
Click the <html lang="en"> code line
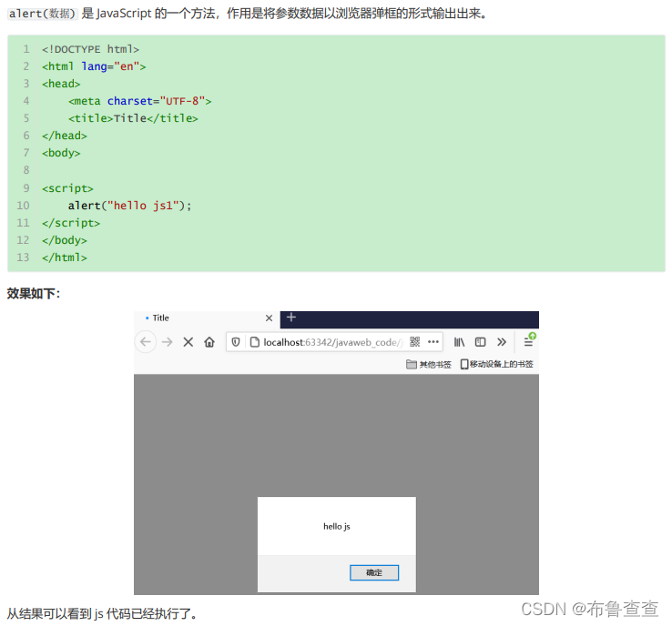(94, 66)
